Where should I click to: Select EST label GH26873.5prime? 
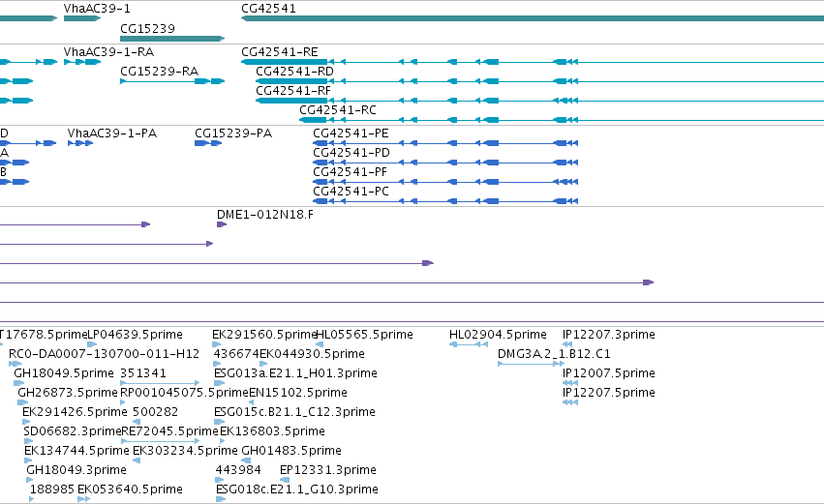(x=68, y=393)
